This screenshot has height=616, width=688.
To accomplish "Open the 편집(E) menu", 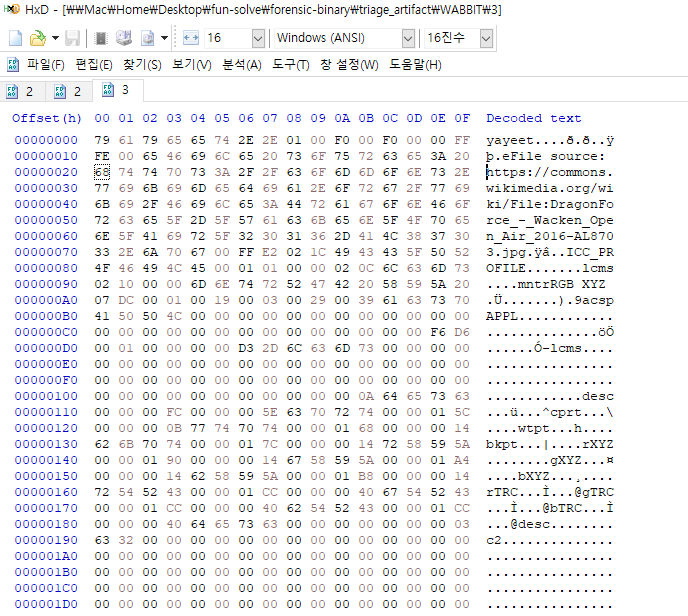I will (94, 65).
